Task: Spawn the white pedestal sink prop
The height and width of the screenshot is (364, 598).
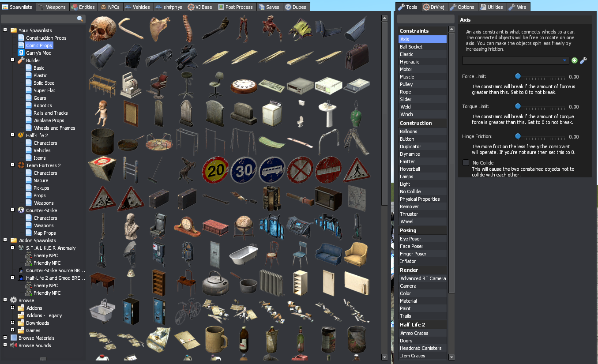Action: (x=329, y=114)
